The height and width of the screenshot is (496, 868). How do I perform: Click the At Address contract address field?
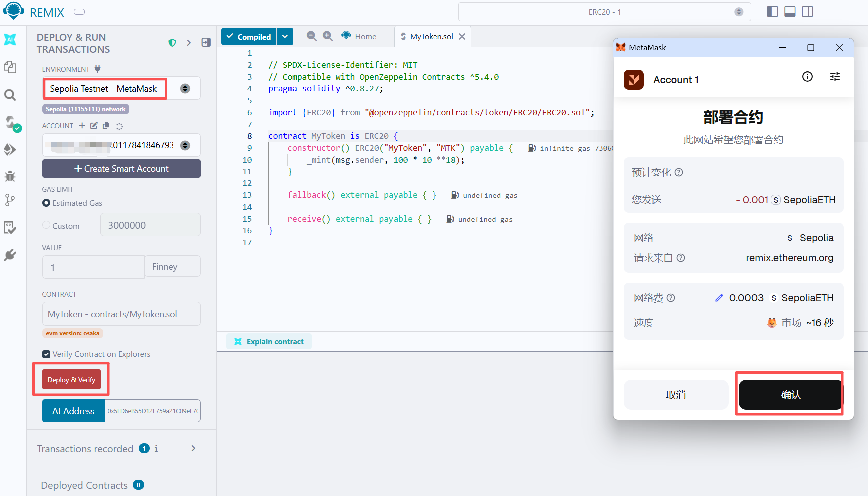point(153,411)
